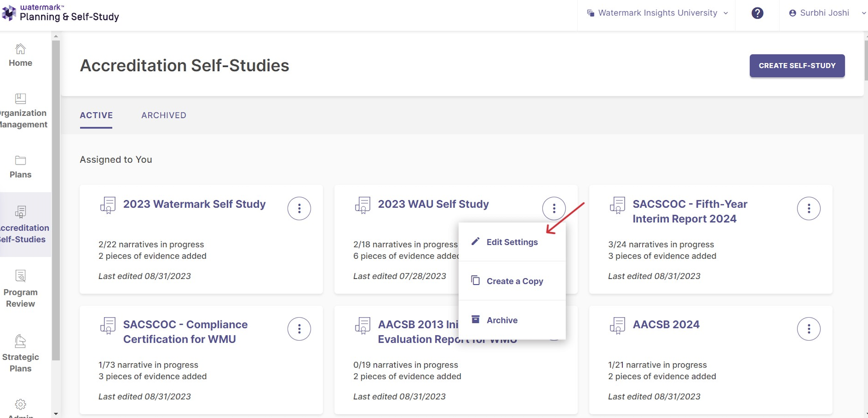
Task: Click '1/73 narrative in progress' text
Action: (x=148, y=365)
